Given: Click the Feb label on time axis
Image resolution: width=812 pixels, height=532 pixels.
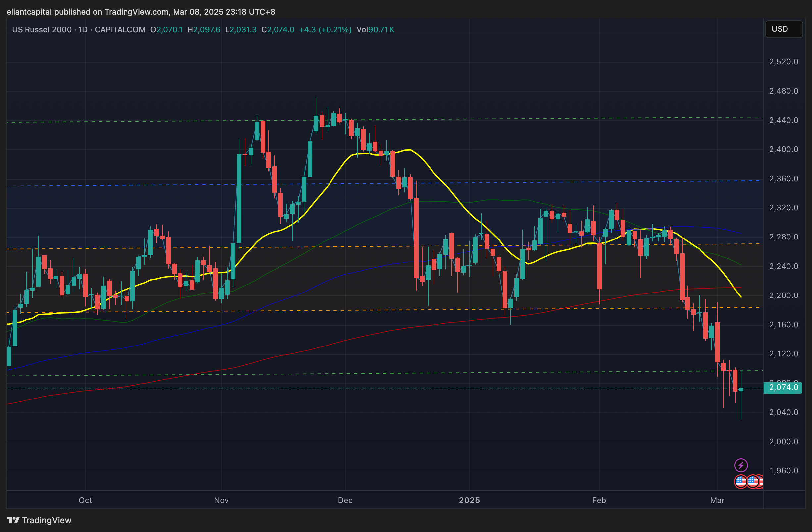Looking at the screenshot, I should 599,500.
